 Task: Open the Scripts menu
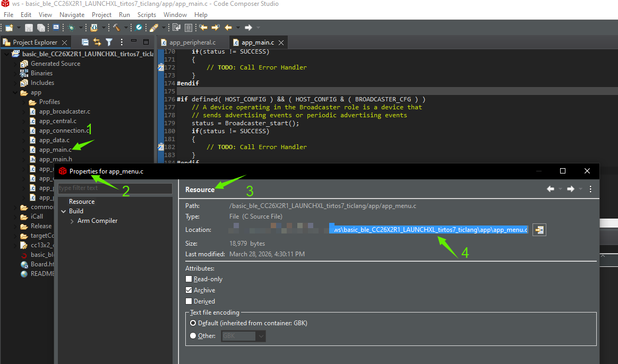coord(147,14)
